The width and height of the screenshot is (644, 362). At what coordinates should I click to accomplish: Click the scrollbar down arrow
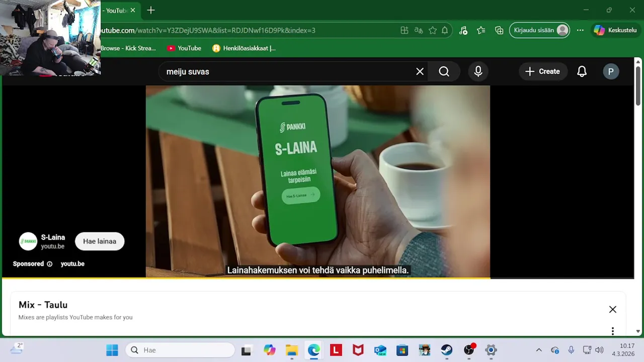click(638, 331)
